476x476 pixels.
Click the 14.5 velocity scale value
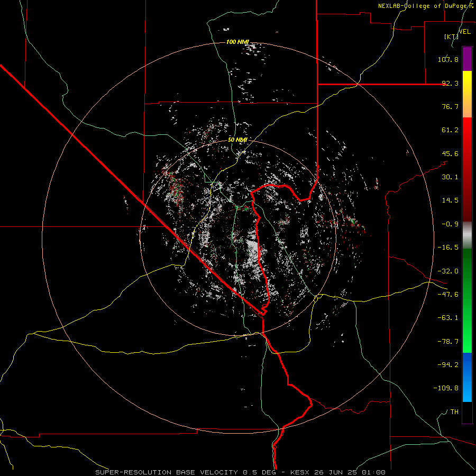coord(450,200)
